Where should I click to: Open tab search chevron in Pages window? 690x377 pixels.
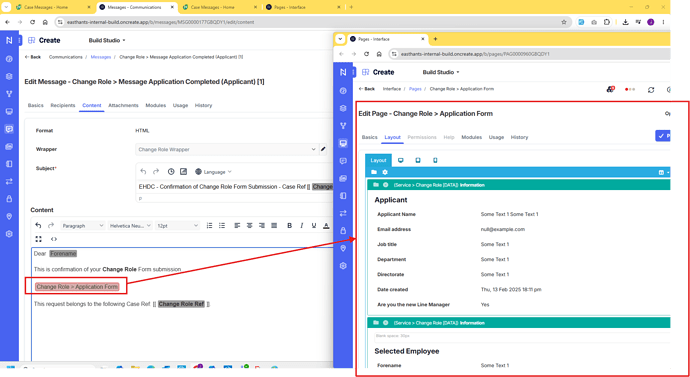coord(340,39)
